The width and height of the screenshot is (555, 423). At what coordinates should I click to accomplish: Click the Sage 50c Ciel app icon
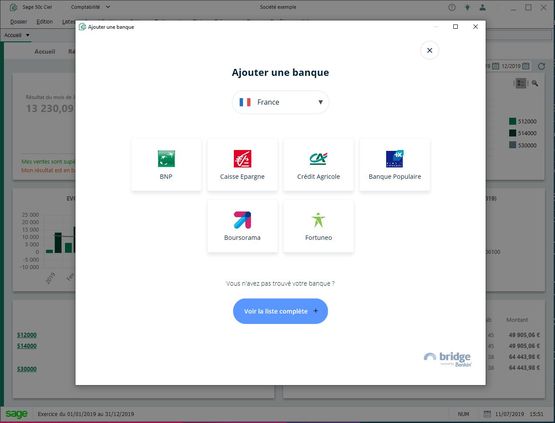pos(13,7)
